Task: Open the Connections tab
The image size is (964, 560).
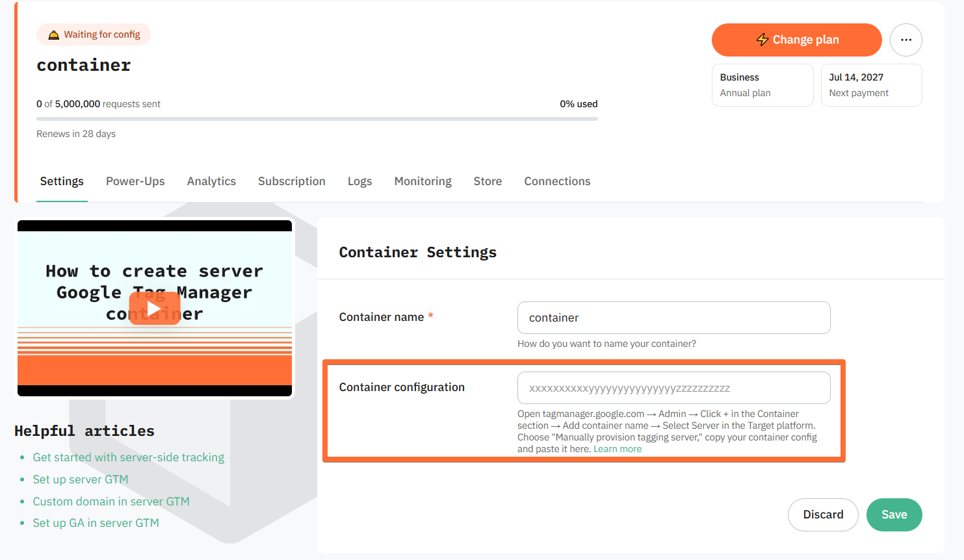Action: 557,181
